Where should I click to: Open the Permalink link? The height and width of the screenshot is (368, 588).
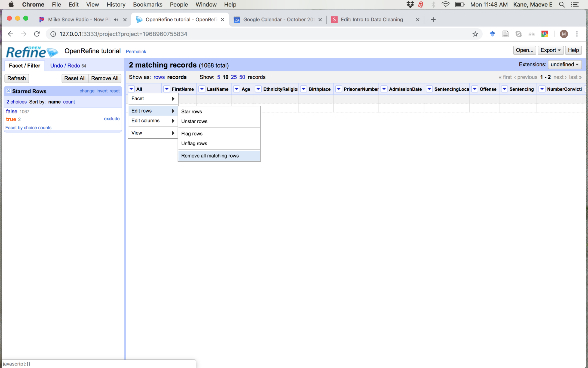point(136,52)
